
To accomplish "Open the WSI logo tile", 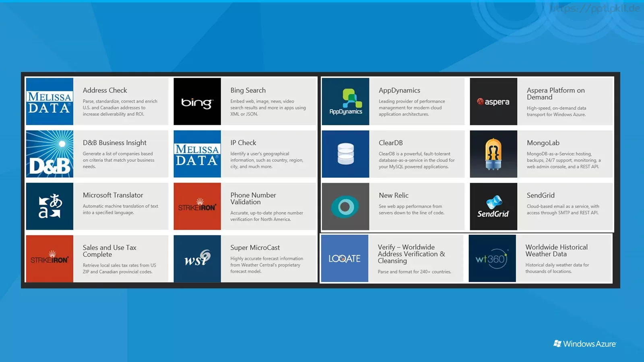I will click(197, 259).
